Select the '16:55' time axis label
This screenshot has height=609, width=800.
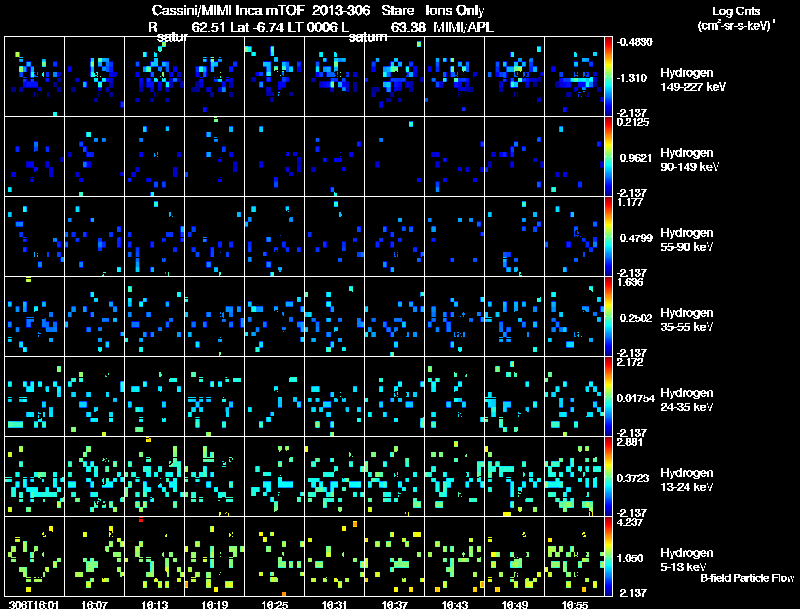tap(574, 605)
